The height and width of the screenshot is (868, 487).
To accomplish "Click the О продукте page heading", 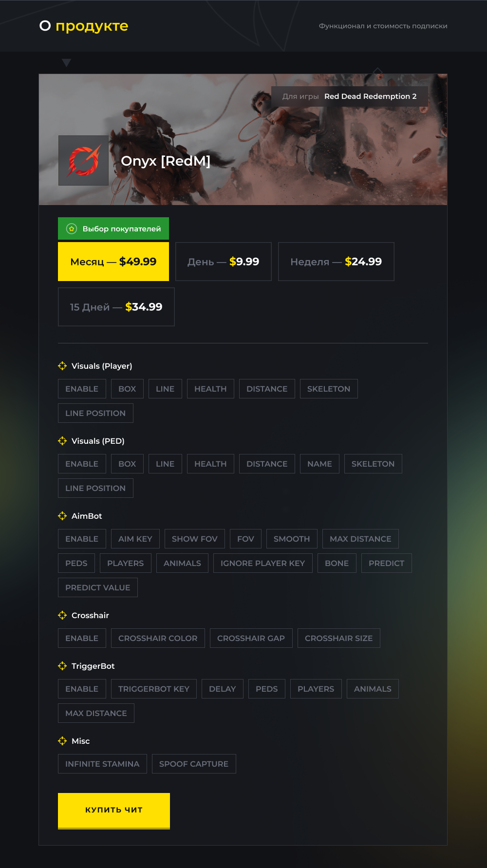I will coord(84,26).
